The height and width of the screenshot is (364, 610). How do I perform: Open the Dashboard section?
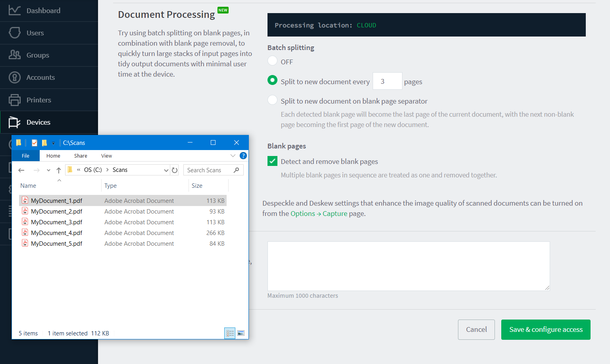(x=44, y=11)
